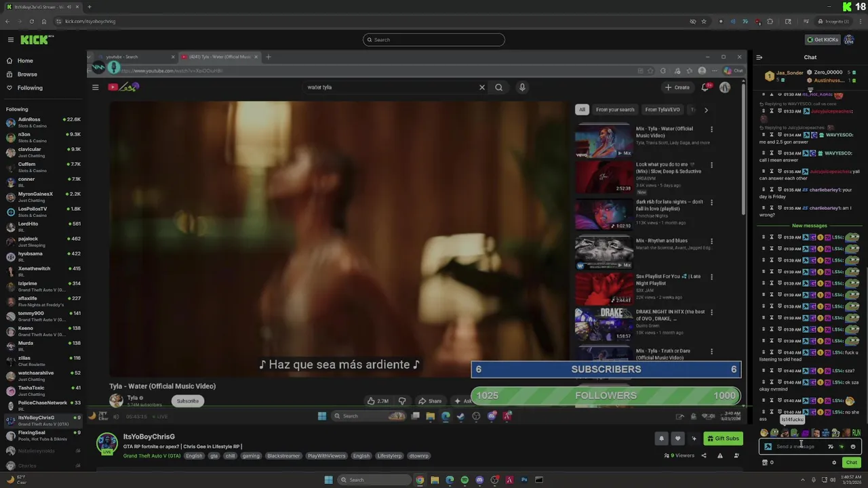Insert the RUN emote from quick emotes

tap(856, 433)
